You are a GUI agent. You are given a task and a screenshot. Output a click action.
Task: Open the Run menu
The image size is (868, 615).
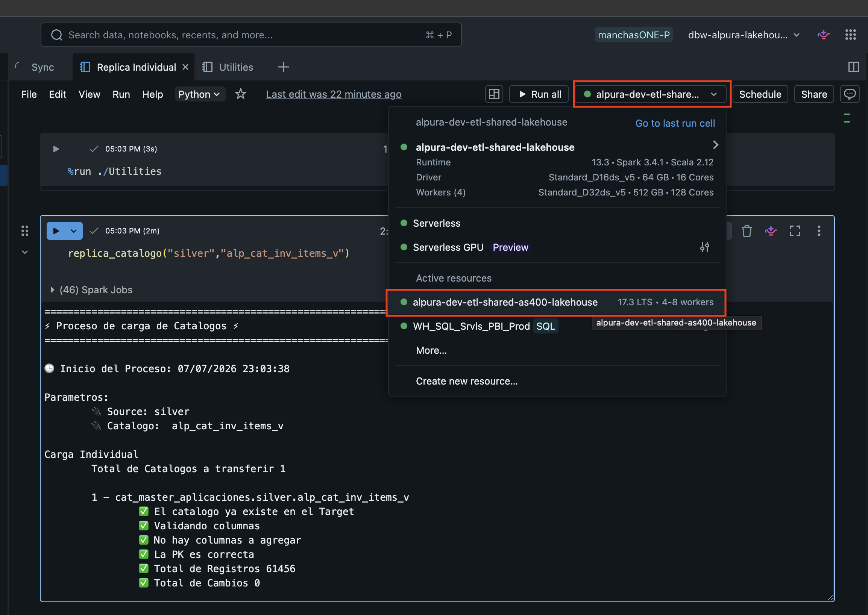121,94
